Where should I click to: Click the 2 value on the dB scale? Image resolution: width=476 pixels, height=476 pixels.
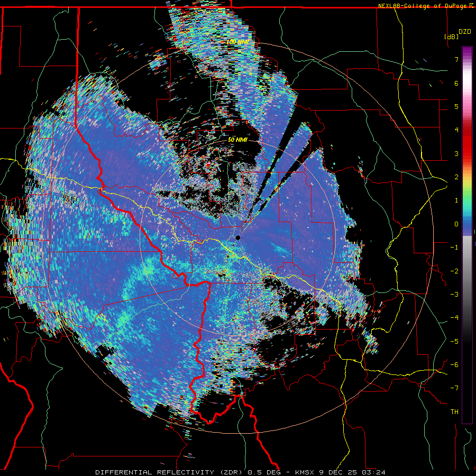456,177
